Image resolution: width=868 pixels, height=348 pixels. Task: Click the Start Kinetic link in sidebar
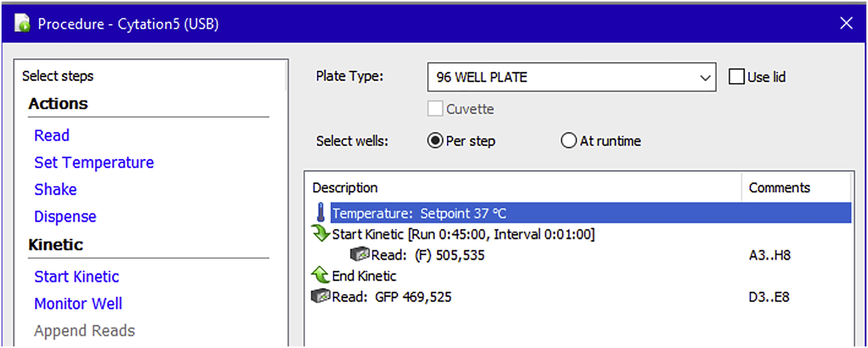click(x=77, y=277)
